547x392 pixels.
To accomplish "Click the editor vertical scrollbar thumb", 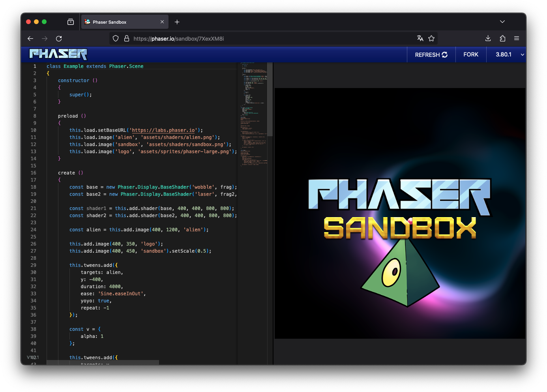I will [x=270, y=99].
